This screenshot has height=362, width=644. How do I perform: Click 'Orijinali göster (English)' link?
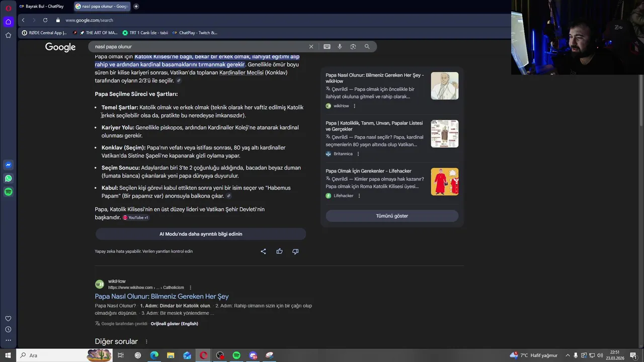(174, 324)
